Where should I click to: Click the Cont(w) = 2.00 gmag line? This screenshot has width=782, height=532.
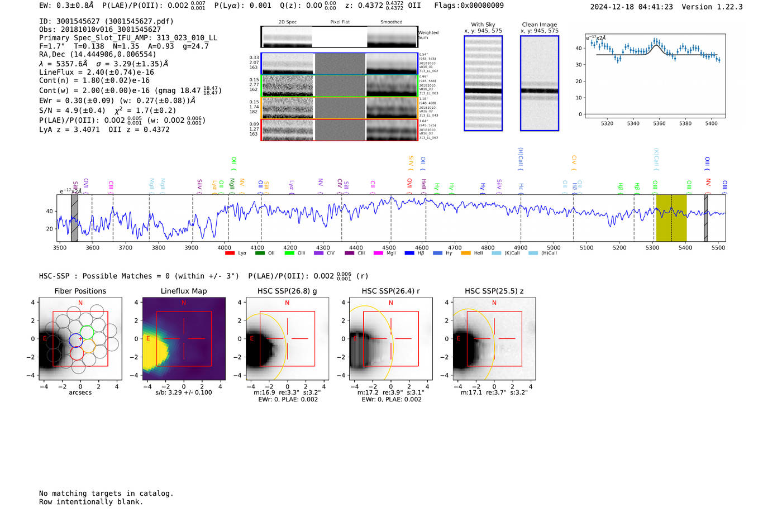(130, 90)
